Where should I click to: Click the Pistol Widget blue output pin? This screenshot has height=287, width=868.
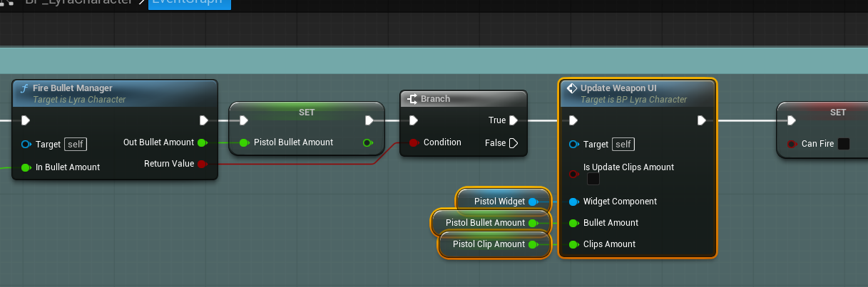534,202
